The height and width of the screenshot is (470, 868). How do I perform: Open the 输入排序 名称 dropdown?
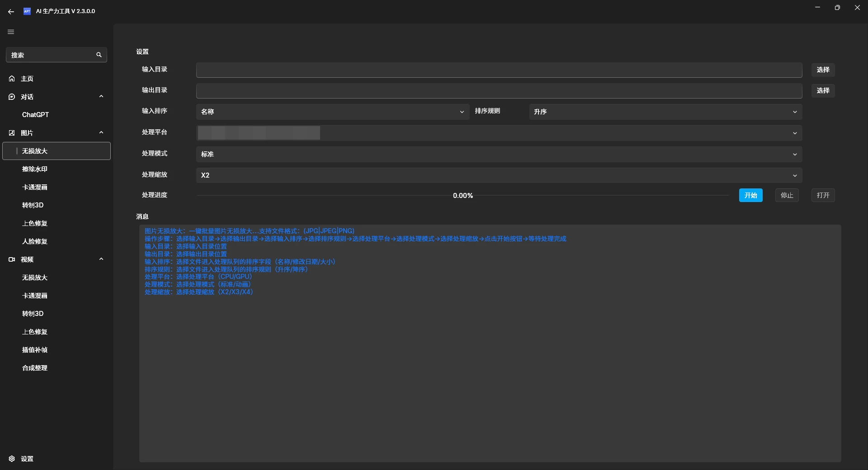[332, 112]
